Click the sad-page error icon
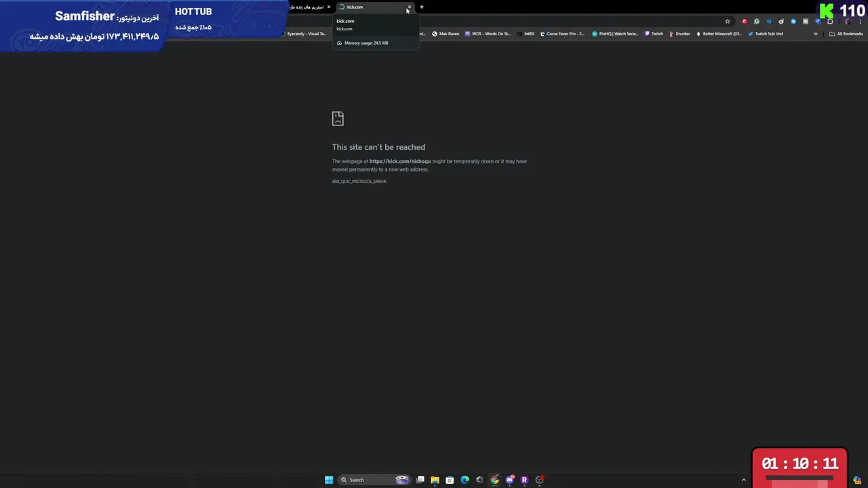Image resolution: width=868 pixels, height=488 pixels. [338, 119]
